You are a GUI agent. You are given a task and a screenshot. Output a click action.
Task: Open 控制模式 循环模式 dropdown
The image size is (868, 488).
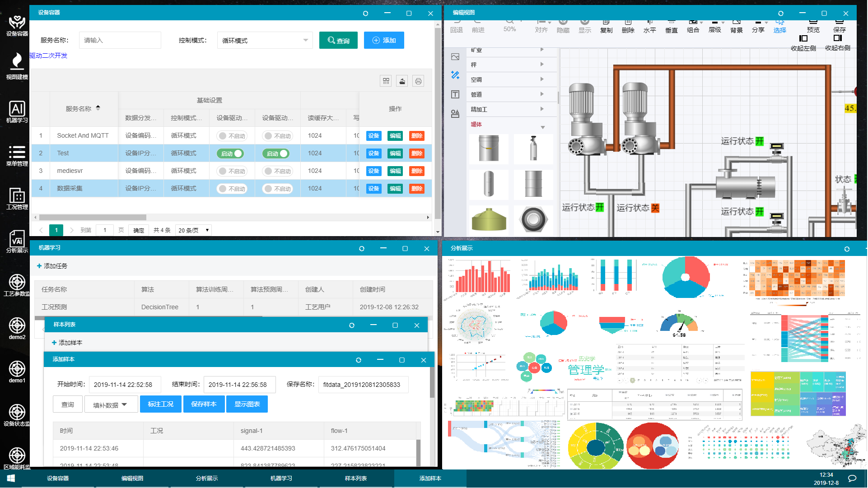point(265,41)
